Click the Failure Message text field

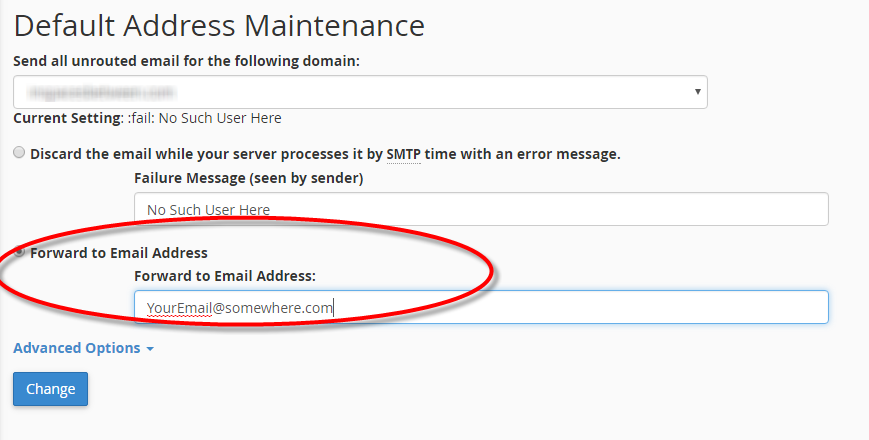pos(481,209)
